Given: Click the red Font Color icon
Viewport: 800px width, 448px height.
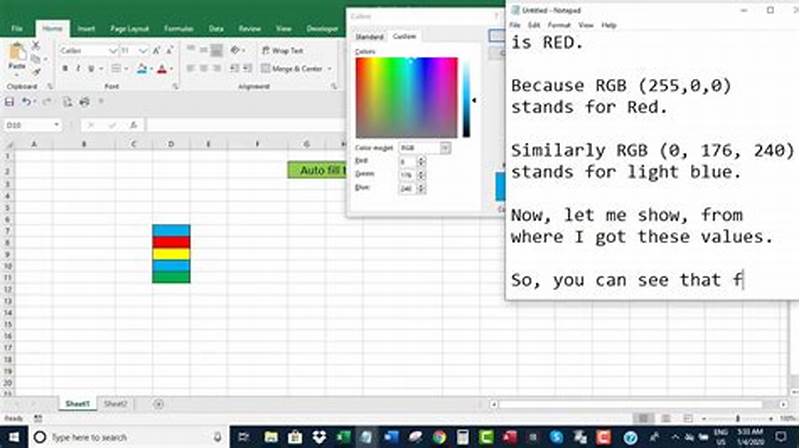Looking at the screenshot, I should [x=162, y=68].
